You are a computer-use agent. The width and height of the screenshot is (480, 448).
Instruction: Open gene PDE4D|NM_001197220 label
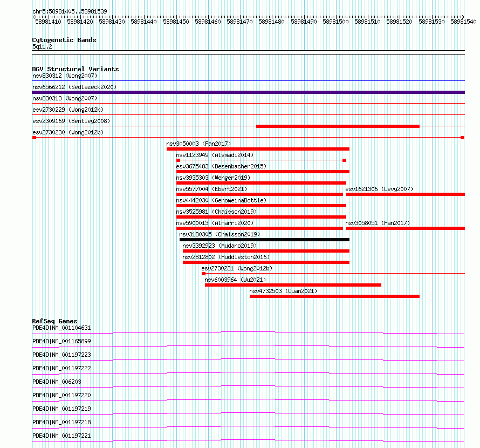(61, 395)
